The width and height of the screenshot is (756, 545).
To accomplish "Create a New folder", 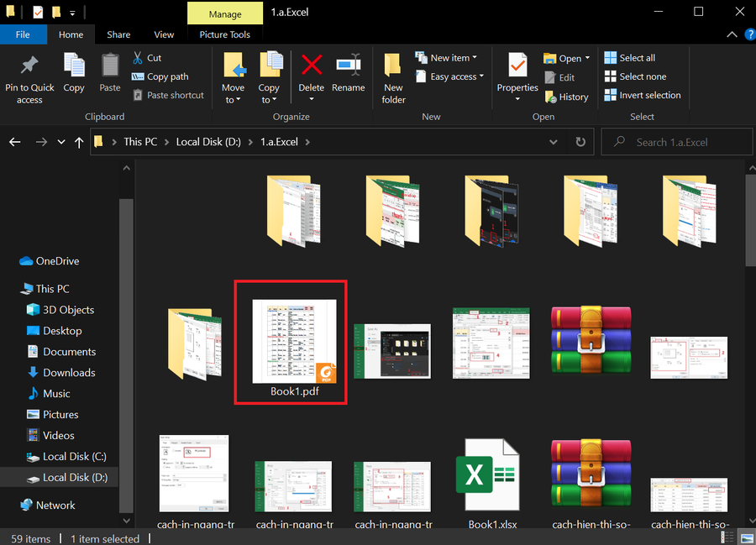I will tap(393, 78).
